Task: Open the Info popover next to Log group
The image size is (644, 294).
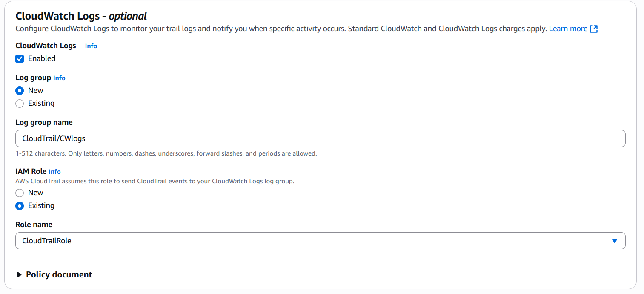Action: click(x=59, y=78)
